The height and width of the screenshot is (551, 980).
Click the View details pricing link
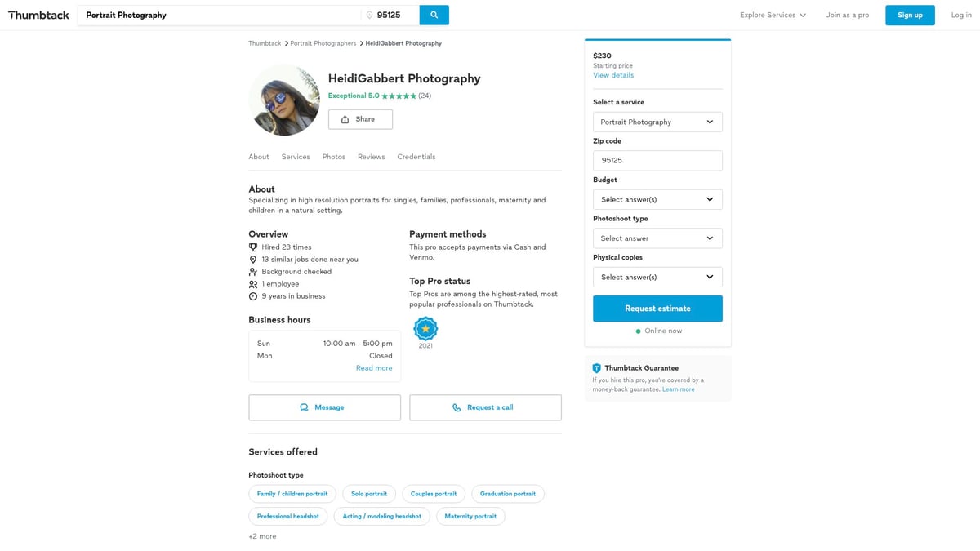tap(613, 75)
